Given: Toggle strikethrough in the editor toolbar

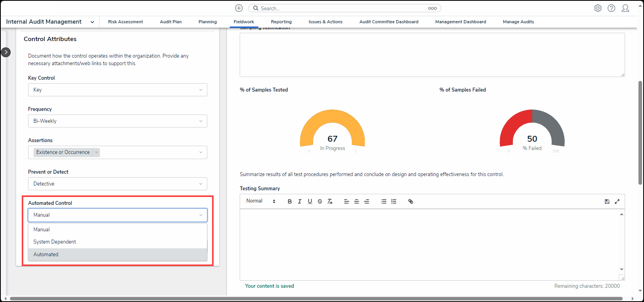Looking at the screenshot, I should point(320,201).
